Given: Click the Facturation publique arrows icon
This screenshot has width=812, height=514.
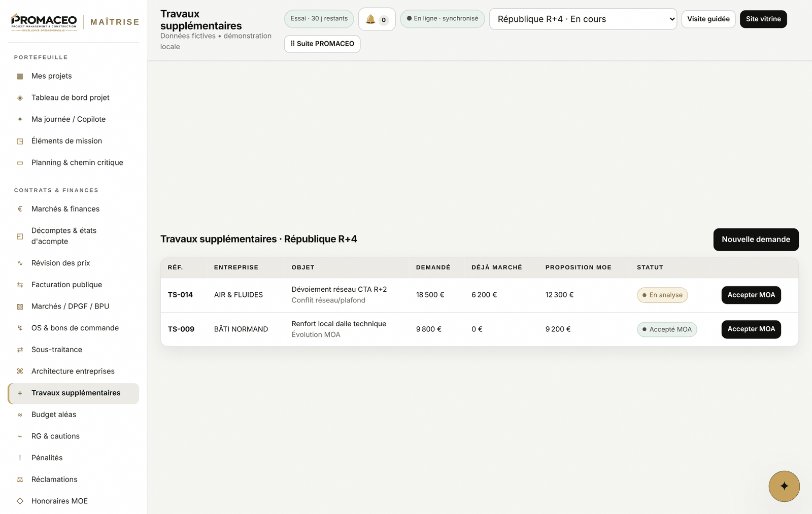Looking at the screenshot, I should pos(20,285).
